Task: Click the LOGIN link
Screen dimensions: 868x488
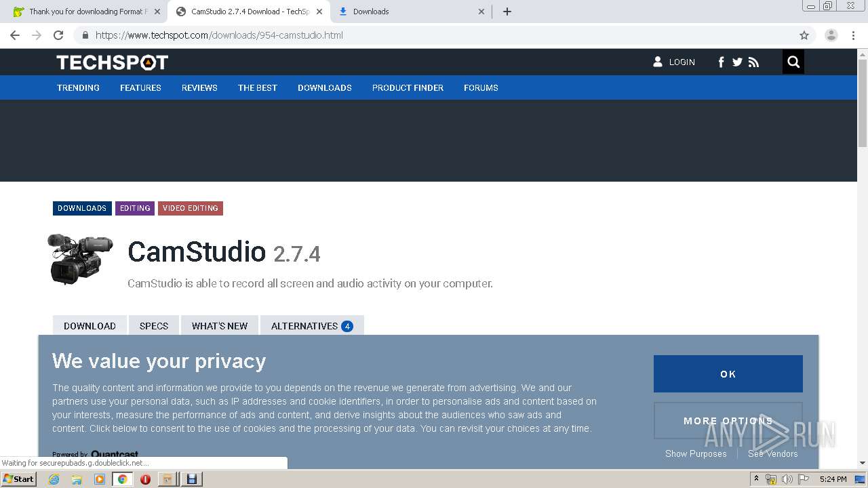Action: coord(674,62)
